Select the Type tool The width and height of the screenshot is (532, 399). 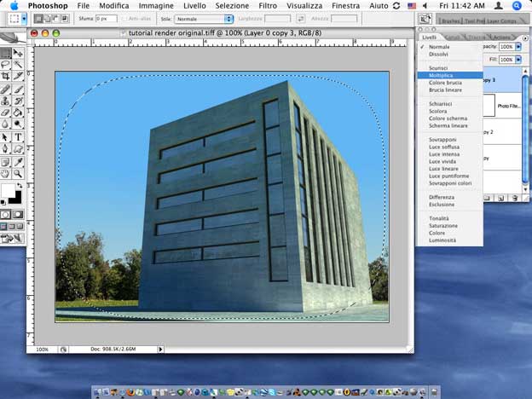pyautogui.click(x=18, y=136)
